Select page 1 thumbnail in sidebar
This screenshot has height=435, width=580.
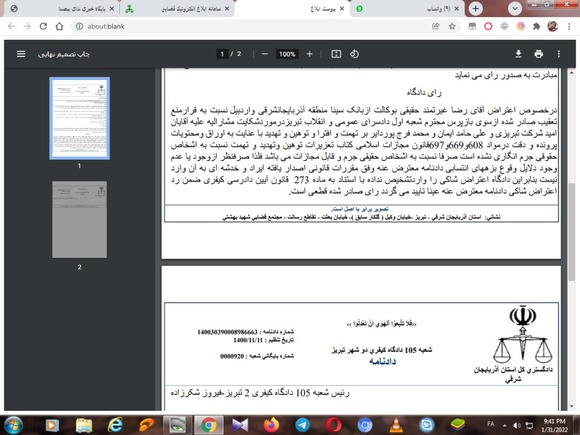[80, 118]
